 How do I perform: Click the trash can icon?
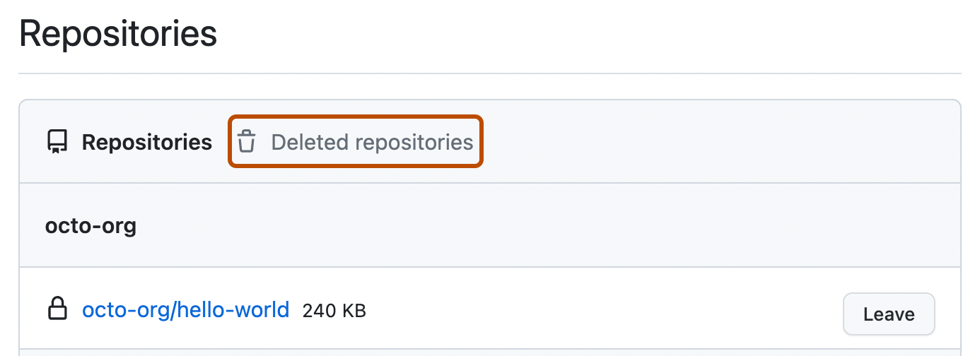point(246,142)
